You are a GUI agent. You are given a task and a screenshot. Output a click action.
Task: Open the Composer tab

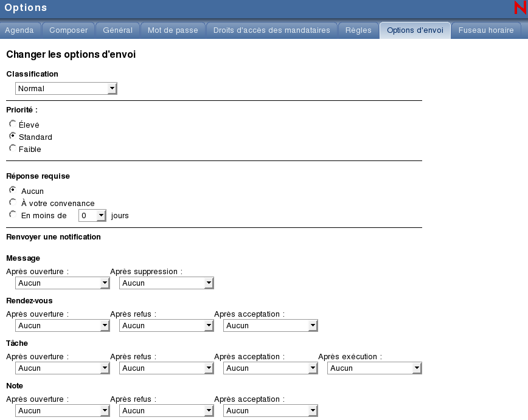tap(68, 30)
